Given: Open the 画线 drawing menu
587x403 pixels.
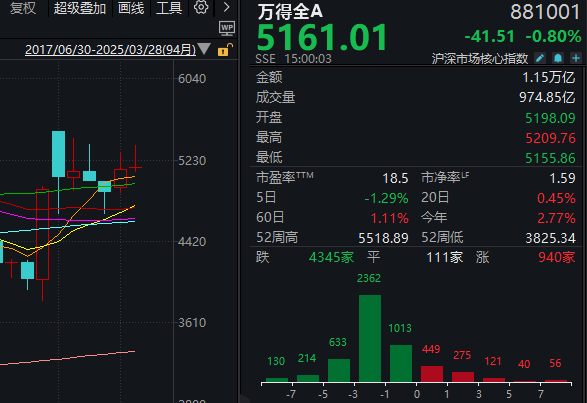Looking at the screenshot, I should pos(131,8).
